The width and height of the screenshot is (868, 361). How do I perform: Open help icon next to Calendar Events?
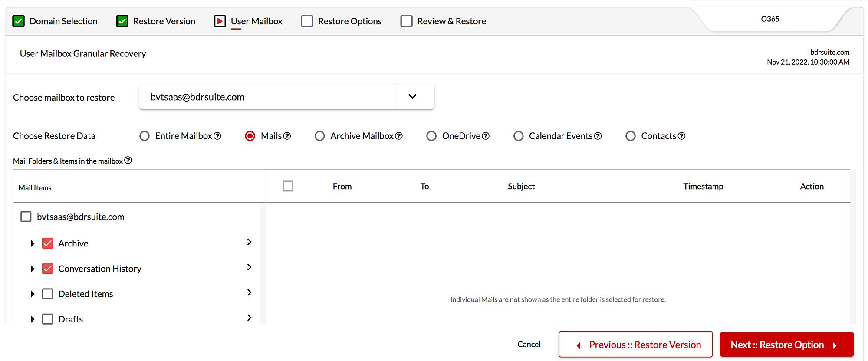598,136
